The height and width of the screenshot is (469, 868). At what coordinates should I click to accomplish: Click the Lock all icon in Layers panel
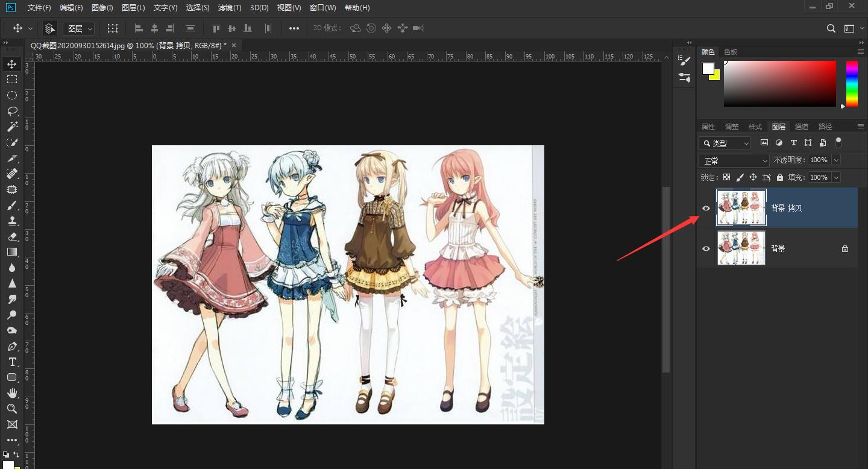[779, 177]
